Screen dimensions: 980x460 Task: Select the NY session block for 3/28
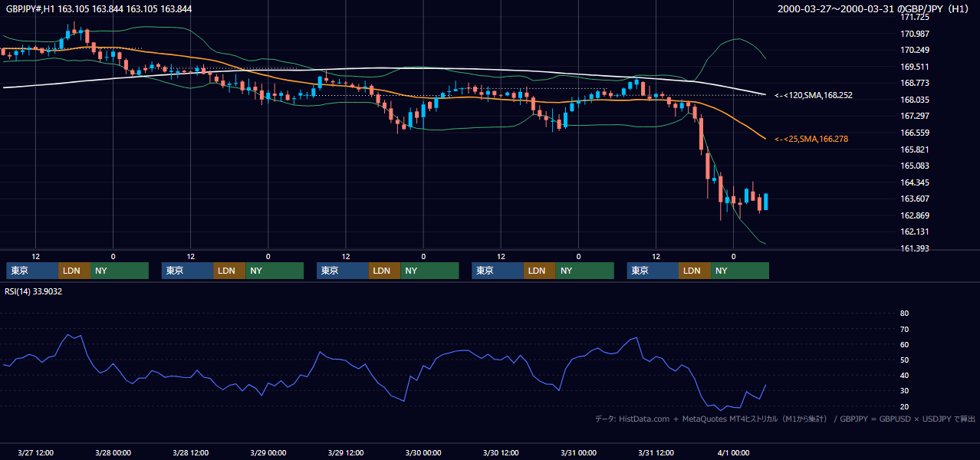(275, 271)
